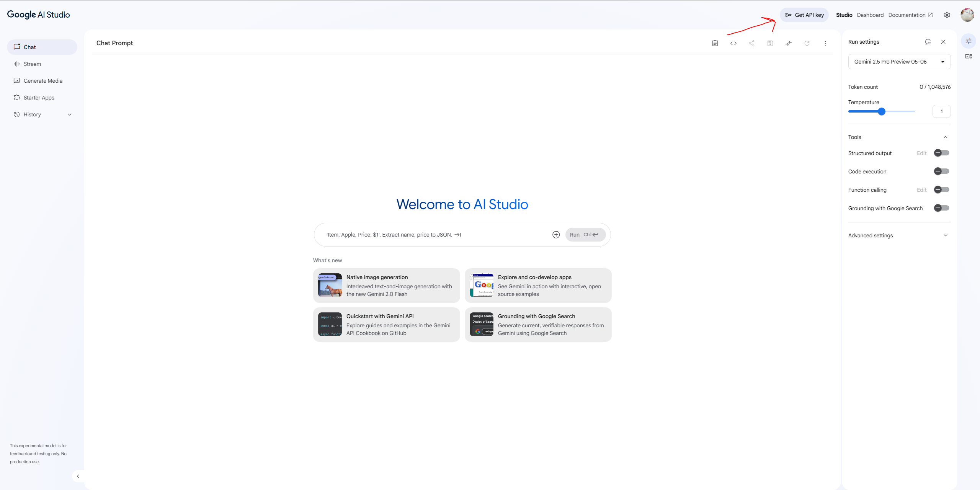Image resolution: width=980 pixels, height=490 pixels.
Task: Click Edit next to Structured output
Action: click(921, 153)
